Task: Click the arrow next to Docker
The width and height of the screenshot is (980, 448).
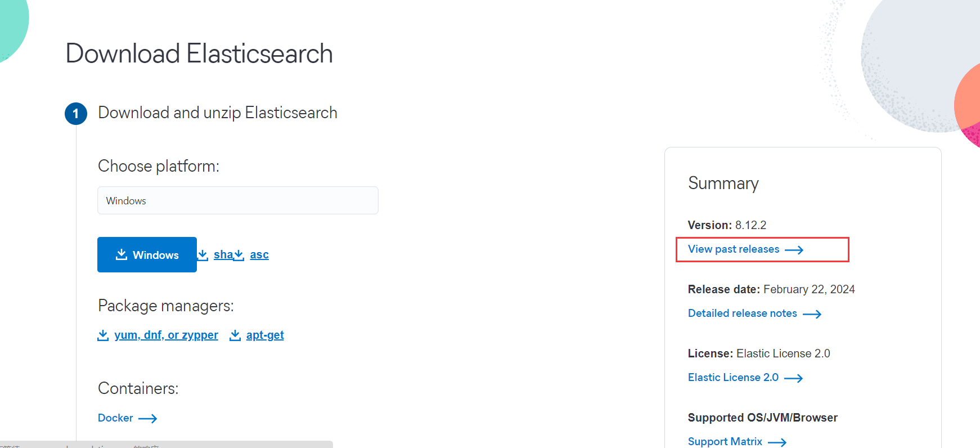Action: pos(148,418)
